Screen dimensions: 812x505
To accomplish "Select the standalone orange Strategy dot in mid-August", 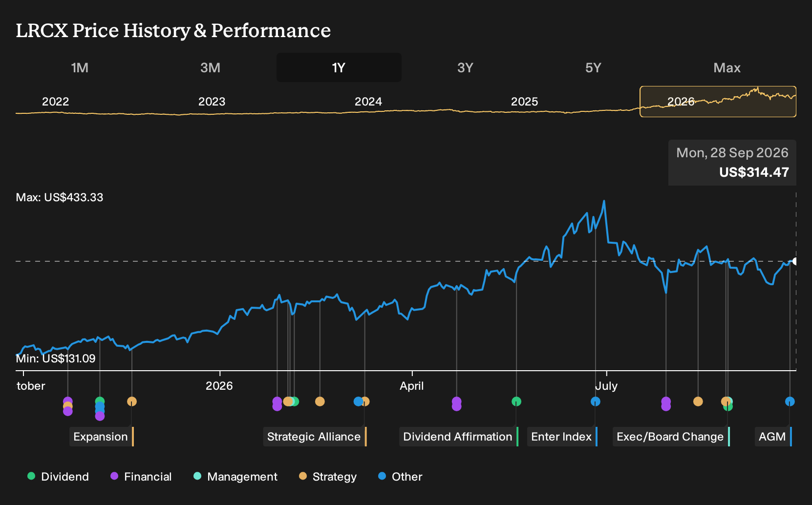I will click(x=698, y=401).
